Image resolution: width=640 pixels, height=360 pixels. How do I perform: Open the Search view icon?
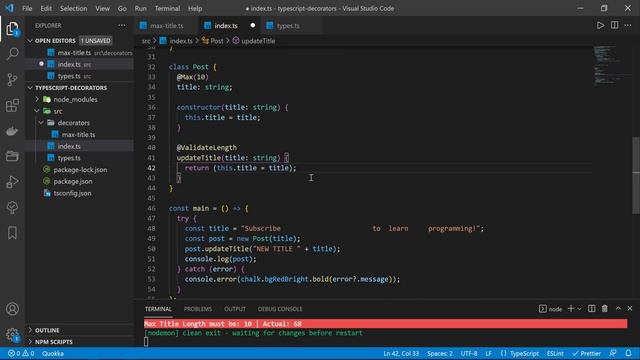[x=12, y=54]
